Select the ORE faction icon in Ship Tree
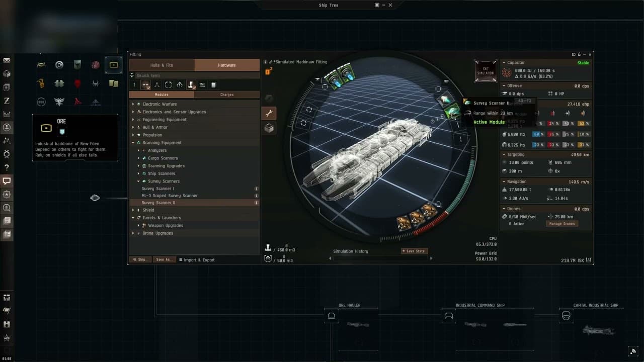The height and width of the screenshot is (362, 644). pos(113,65)
